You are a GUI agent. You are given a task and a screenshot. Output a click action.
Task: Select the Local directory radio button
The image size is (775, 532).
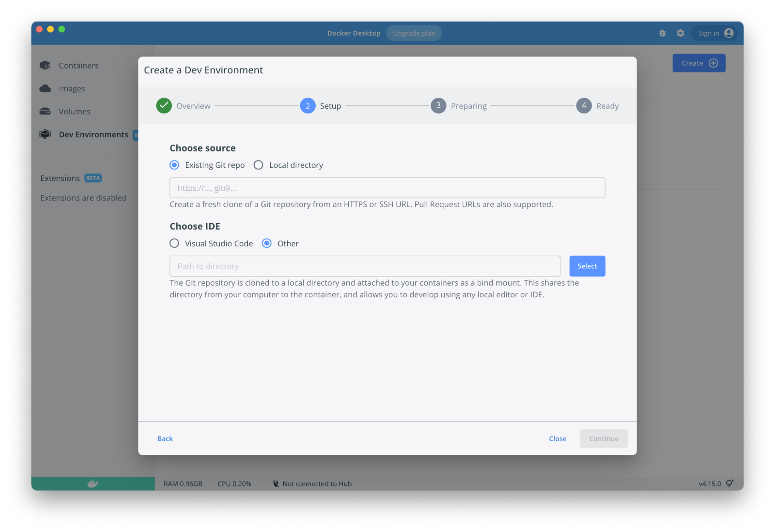tap(258, 165)
